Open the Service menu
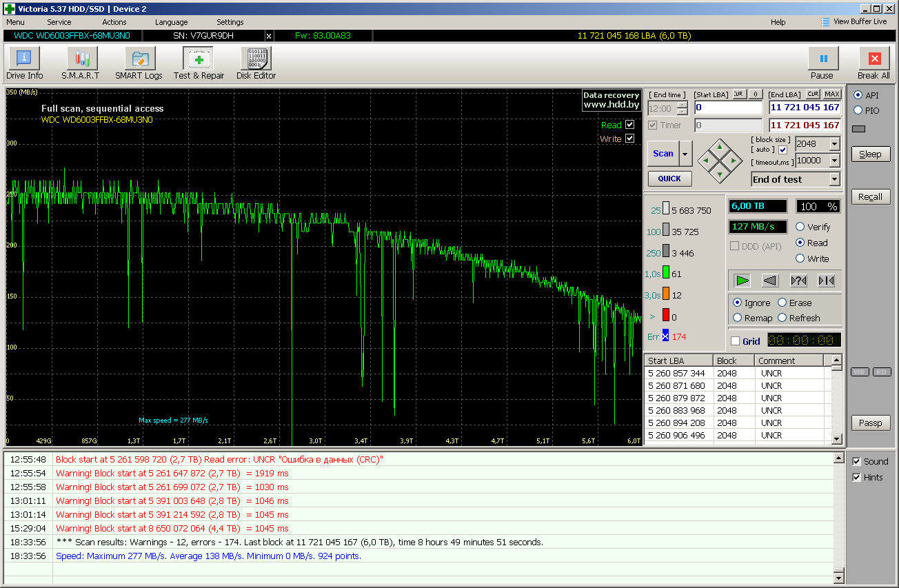Screen dimensions: 899x588 pos(59,22)
